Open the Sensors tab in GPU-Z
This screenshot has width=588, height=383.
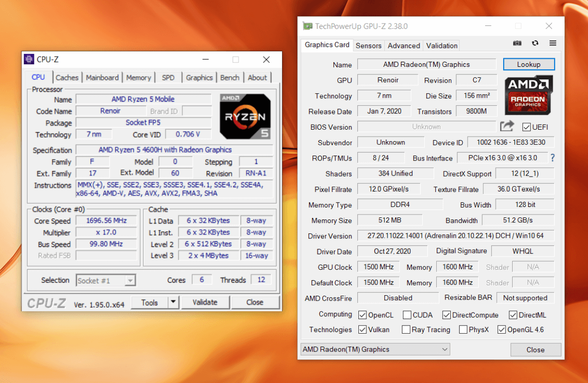368,45
